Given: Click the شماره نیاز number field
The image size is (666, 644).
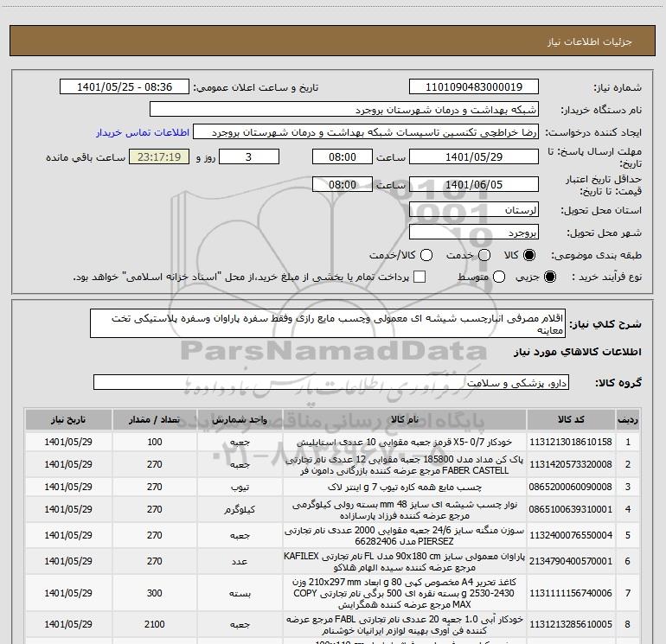Looking at the screenshot, I should [473, 88].
